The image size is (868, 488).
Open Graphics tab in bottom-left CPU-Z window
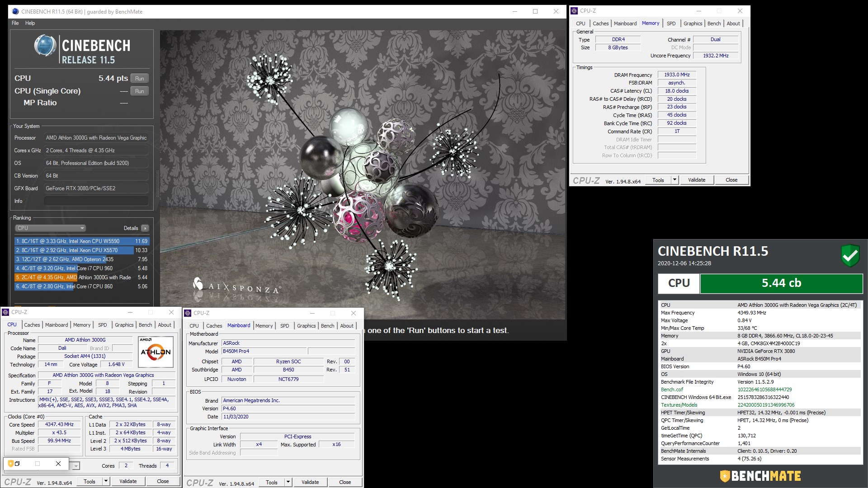tap(124, 325)
